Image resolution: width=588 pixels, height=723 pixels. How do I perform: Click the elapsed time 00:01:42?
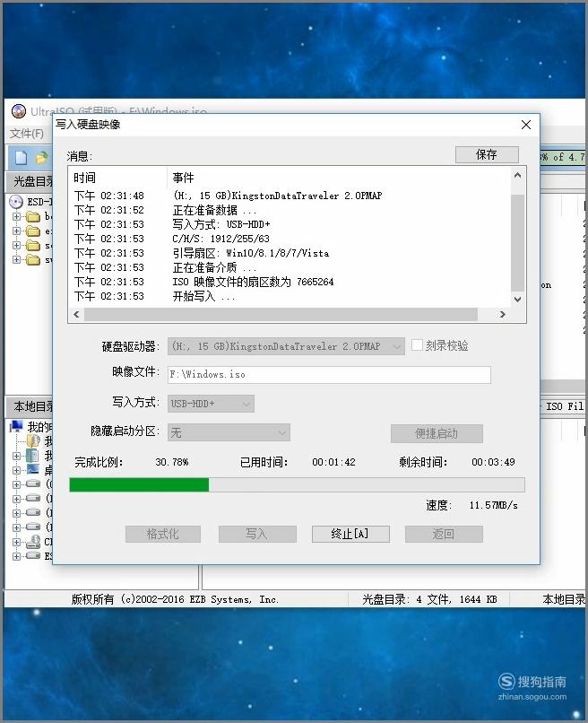tap(333, 462)
